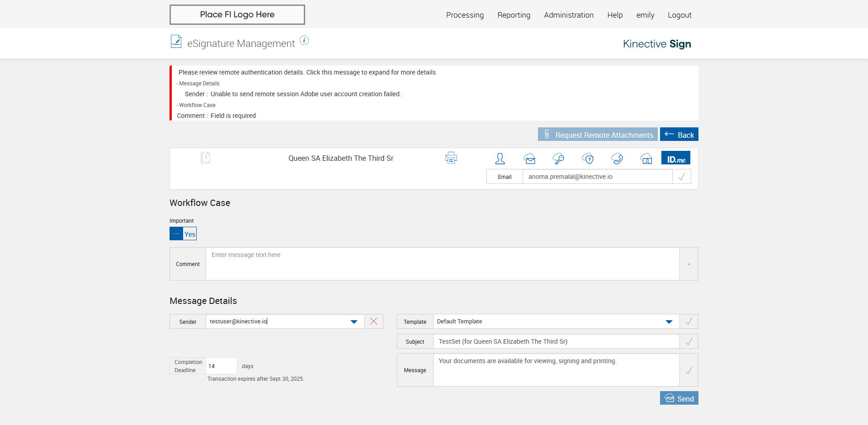Viewport: 868px width, 425px height.
Task: Pick the cloud shield question authentication icon
Action: (588, 159)
